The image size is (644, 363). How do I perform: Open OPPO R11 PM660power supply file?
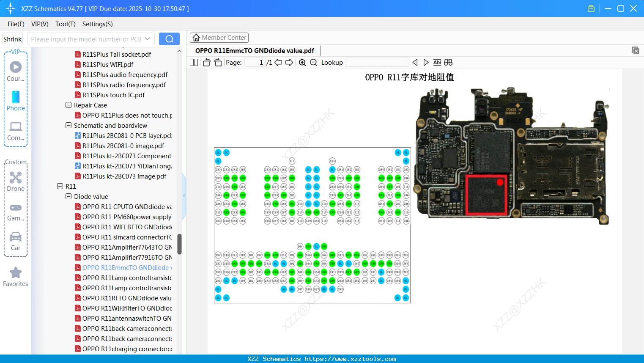[123, 217]
